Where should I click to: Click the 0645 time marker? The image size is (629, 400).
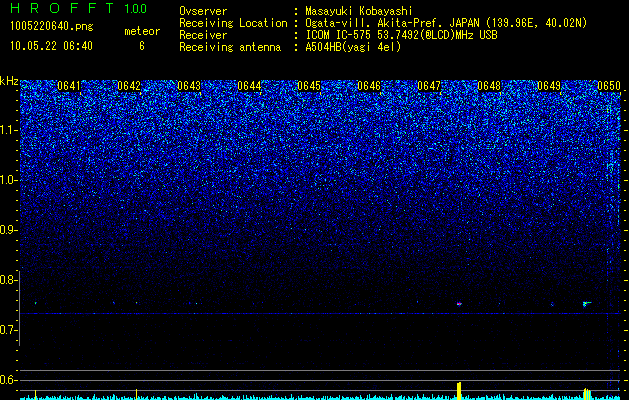click(309, 86)
